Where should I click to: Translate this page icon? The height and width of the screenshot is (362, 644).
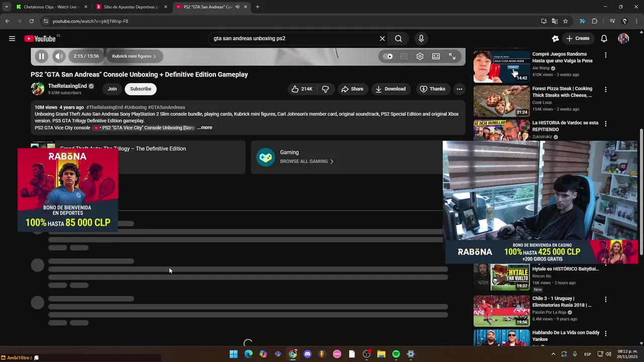coord(554,21)
